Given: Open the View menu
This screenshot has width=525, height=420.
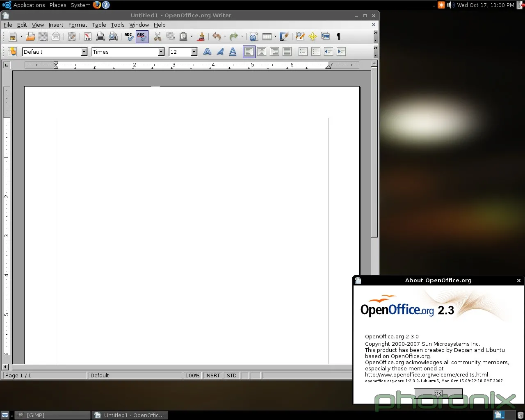Looking at the screenshot, I should tap(38, 25).
